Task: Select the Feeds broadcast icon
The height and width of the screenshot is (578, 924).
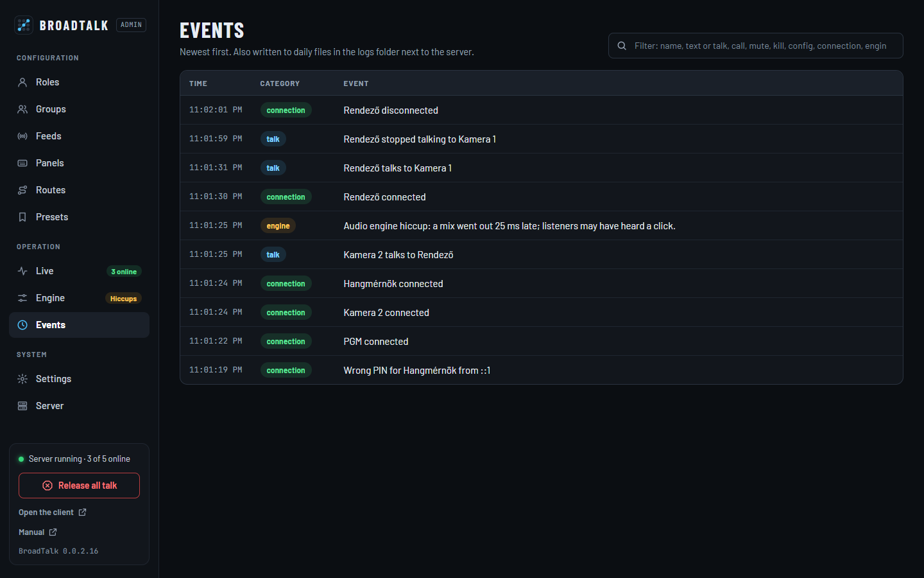Action: coord(22,136)
